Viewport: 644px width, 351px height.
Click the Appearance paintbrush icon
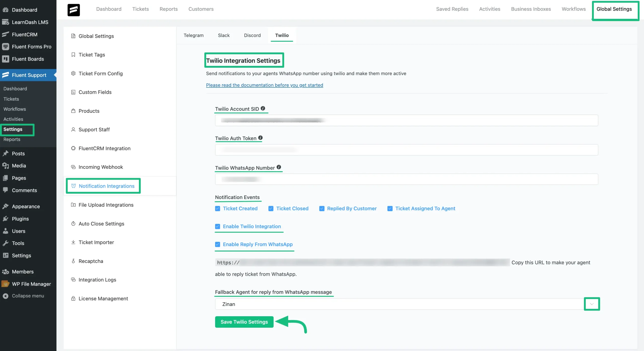(6, 206)
